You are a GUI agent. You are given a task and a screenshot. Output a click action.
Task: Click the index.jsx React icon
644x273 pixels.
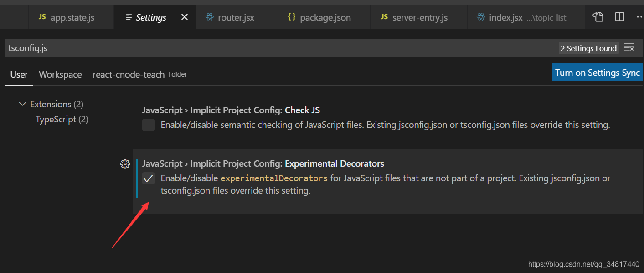pos(481,17)
